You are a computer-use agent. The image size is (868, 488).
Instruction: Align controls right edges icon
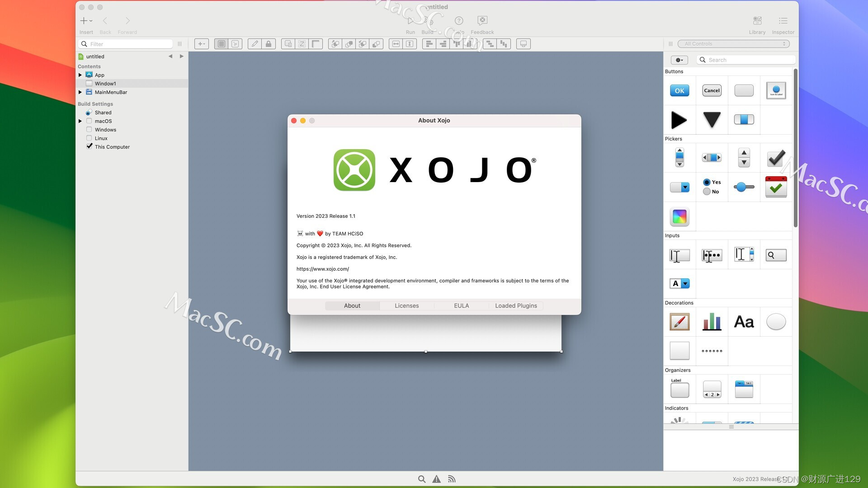(x=443, y=44)
